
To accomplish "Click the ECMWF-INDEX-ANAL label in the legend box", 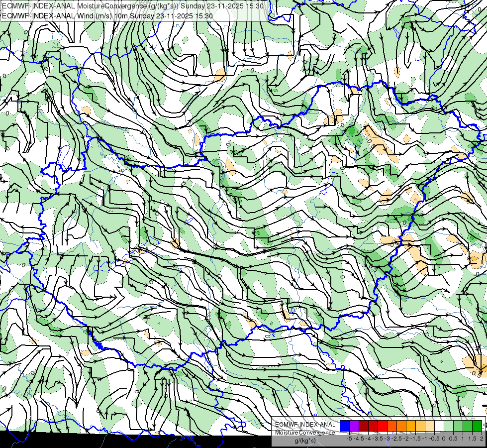I will pyautogui.click(x=305, y=425).
